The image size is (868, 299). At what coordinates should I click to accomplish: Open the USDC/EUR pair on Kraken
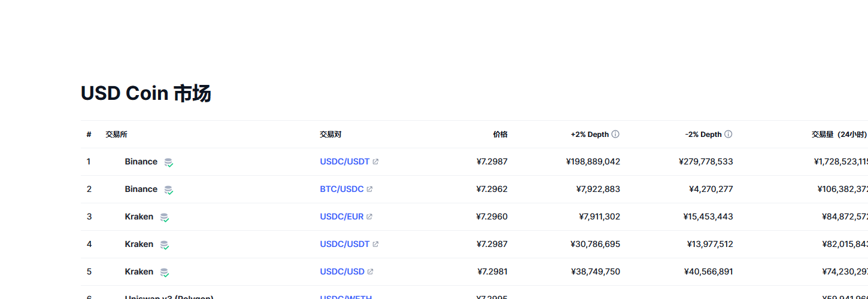tap(341, 217)
